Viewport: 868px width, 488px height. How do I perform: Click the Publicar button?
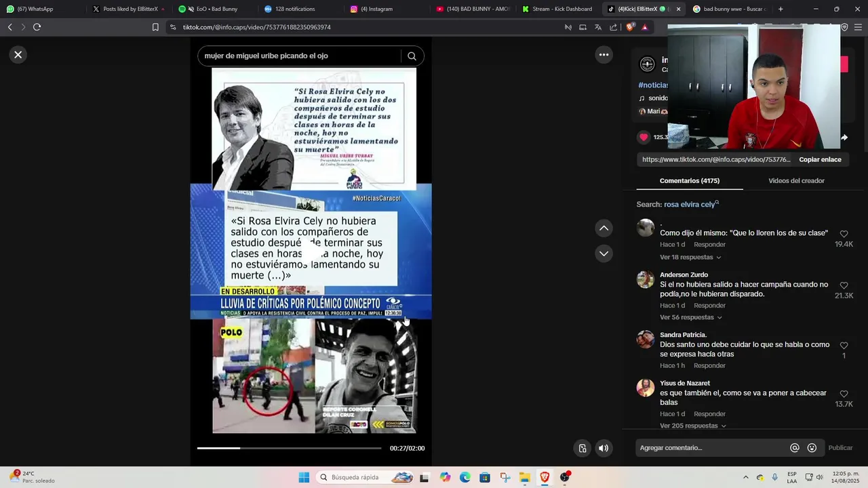click(840, 448)
